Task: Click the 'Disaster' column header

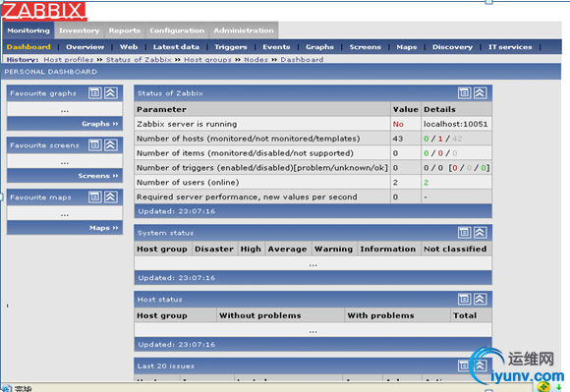Action: (214, 250)
